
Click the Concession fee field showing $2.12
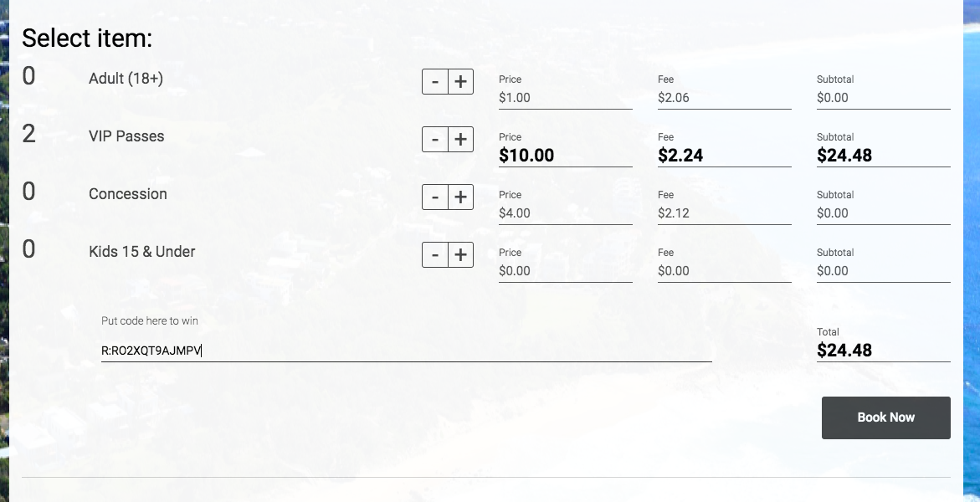click(x=725, y=213)
